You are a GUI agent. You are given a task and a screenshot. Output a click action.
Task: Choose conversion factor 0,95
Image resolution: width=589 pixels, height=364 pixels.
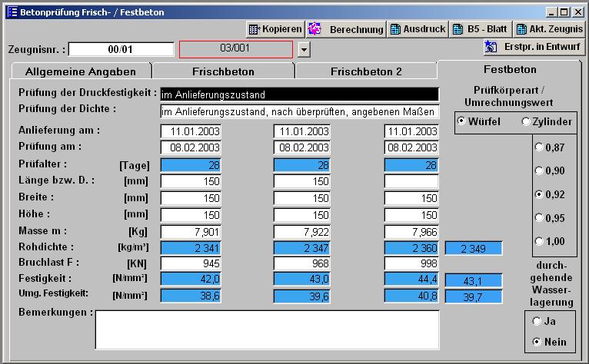(x=538, y=218)
